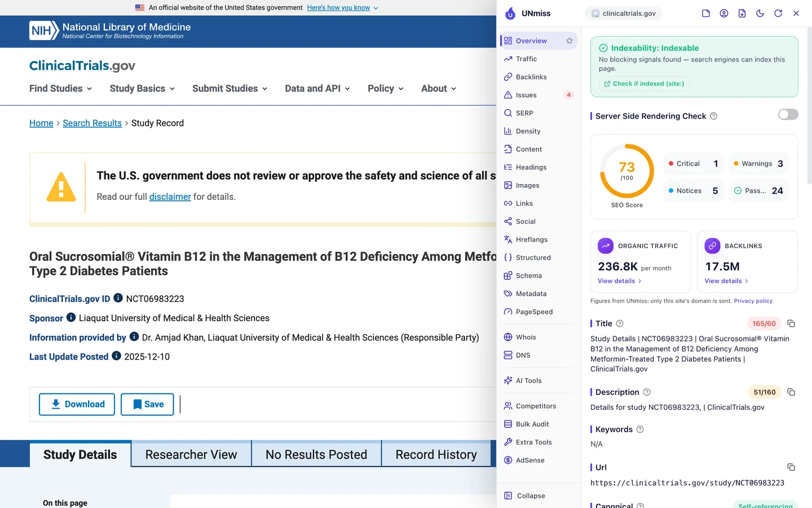The height and width of the screenshot is (508, 812).
Task: Open the Study Basics dropdown menu
Action: pos(143,89)
